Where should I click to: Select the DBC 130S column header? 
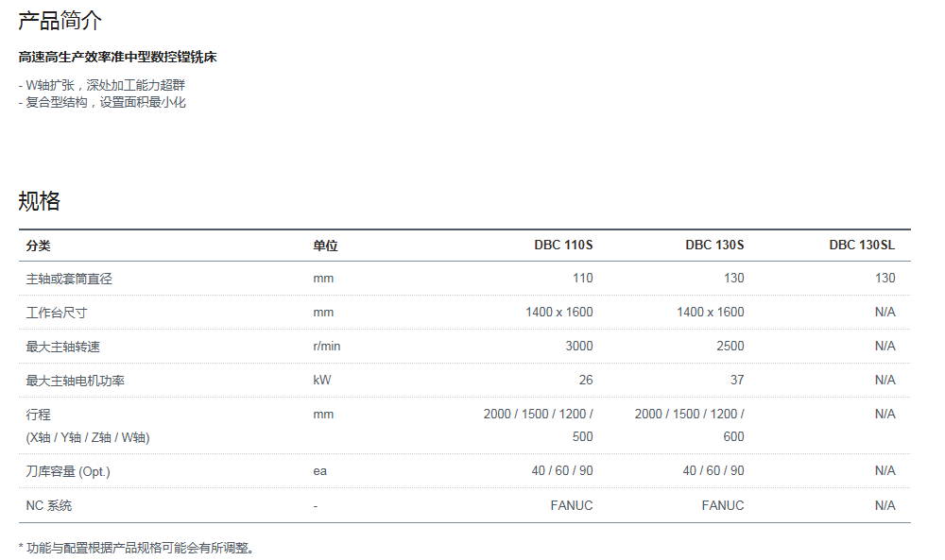pos(714,246)
